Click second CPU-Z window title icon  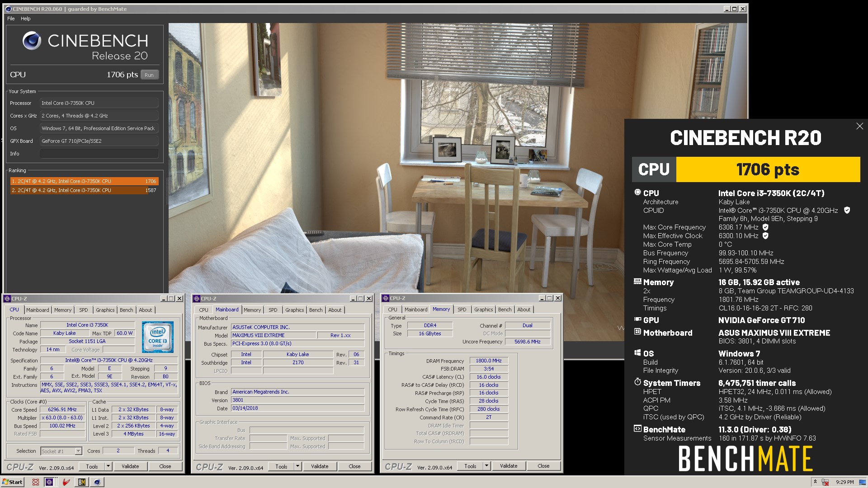pyautogui.click(x=197, y=299)
